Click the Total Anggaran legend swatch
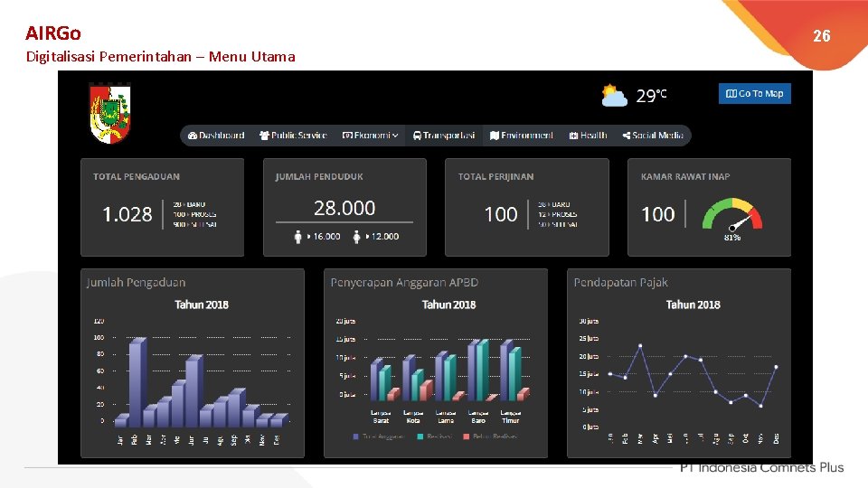Screen dimensions: 868x488 point(355,436)
